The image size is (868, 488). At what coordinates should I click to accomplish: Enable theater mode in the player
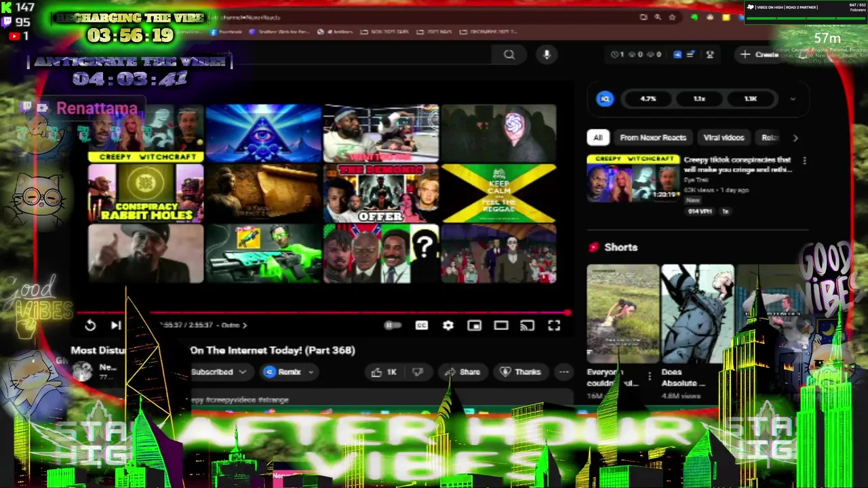501,326
